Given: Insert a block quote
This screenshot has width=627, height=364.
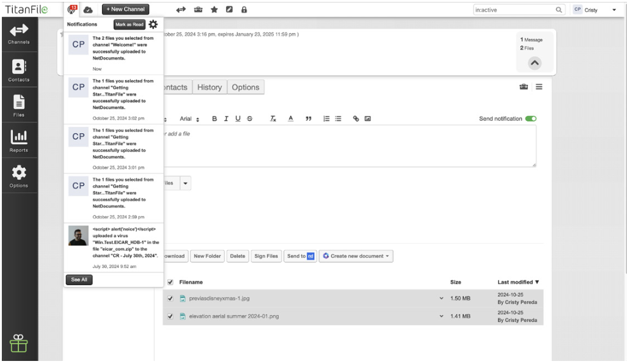Looking at the screenshot, I should pyautogui.click(x=308, y=118).
